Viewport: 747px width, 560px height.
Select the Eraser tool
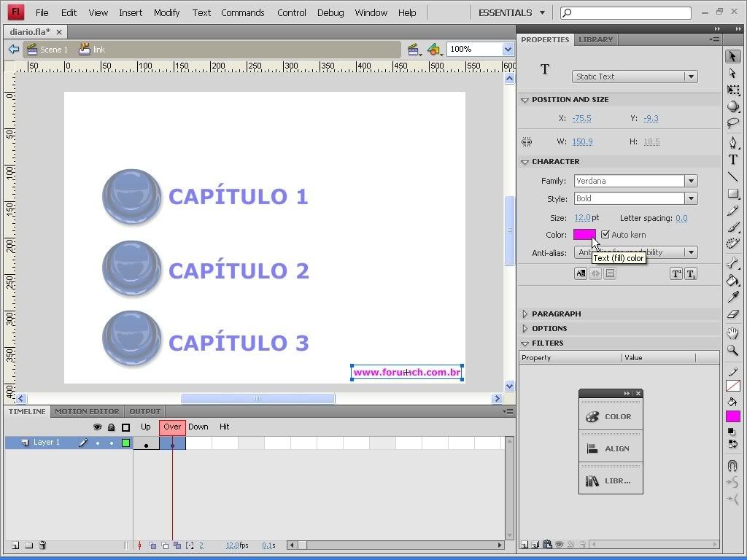(733, 314)
